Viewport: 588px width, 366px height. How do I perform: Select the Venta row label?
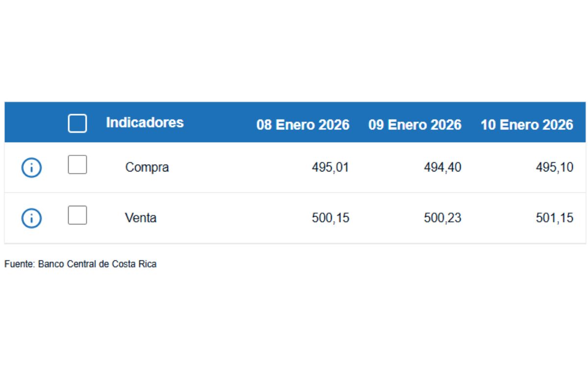click(x=142, y=218)
